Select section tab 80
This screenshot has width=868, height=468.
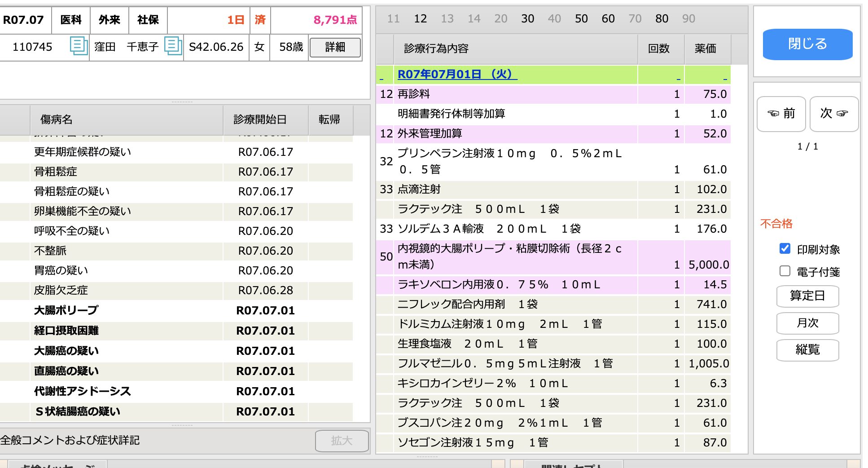662,19
